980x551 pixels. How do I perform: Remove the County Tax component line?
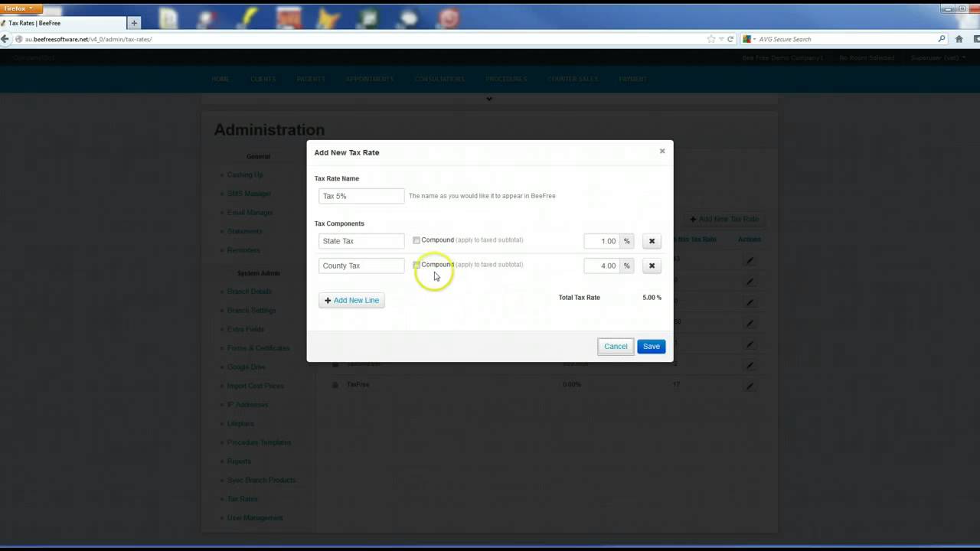click(652, 266)
